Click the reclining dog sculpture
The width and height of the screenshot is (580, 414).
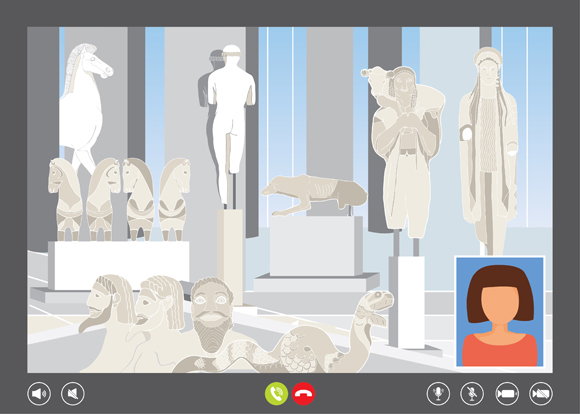tap(314, 195)
